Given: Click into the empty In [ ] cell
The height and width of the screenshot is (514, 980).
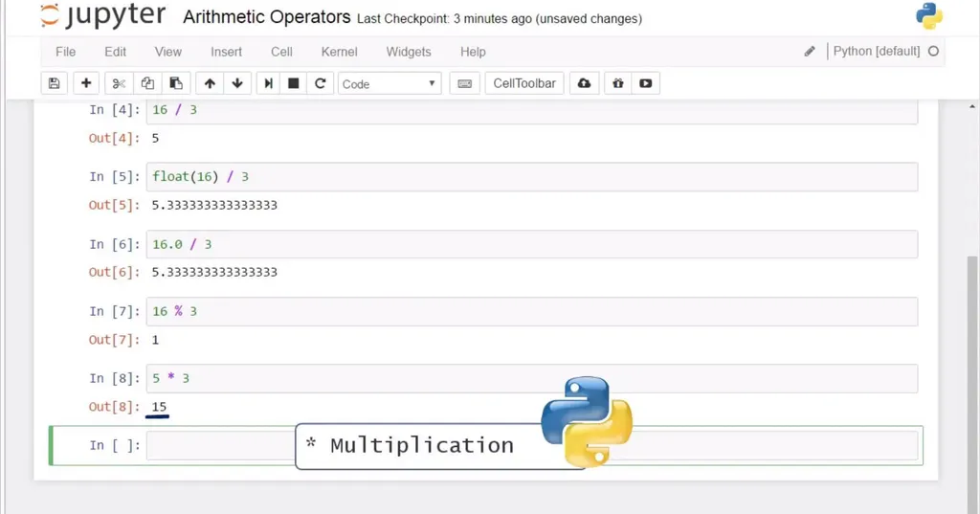Looking at the screenshot, I should pyautogui.click(x=220, y=445).
